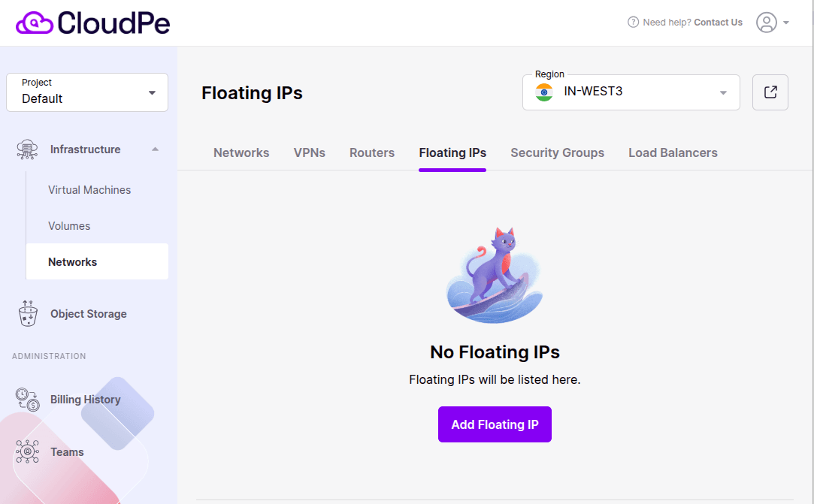Click the Add Floating IP button
Image resolution: width=814 pixels, height=504 pixels.
click(x=495, y=424)
